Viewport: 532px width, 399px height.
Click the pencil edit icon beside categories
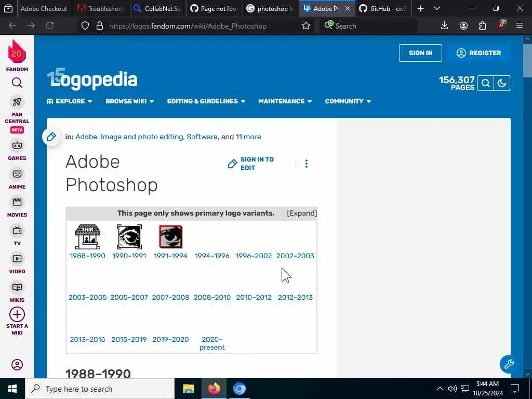[x=51, y=137]
